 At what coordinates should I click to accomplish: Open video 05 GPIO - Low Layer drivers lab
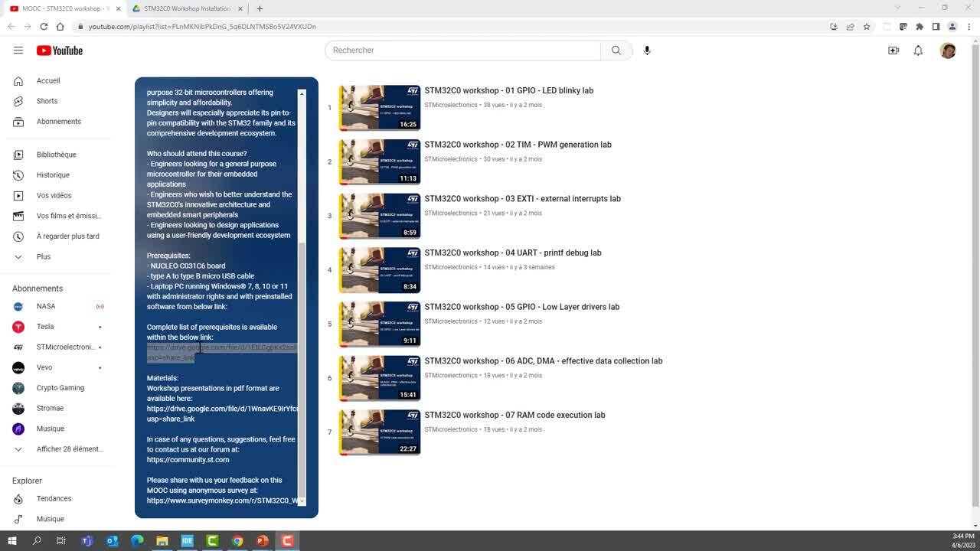point(521,307)
